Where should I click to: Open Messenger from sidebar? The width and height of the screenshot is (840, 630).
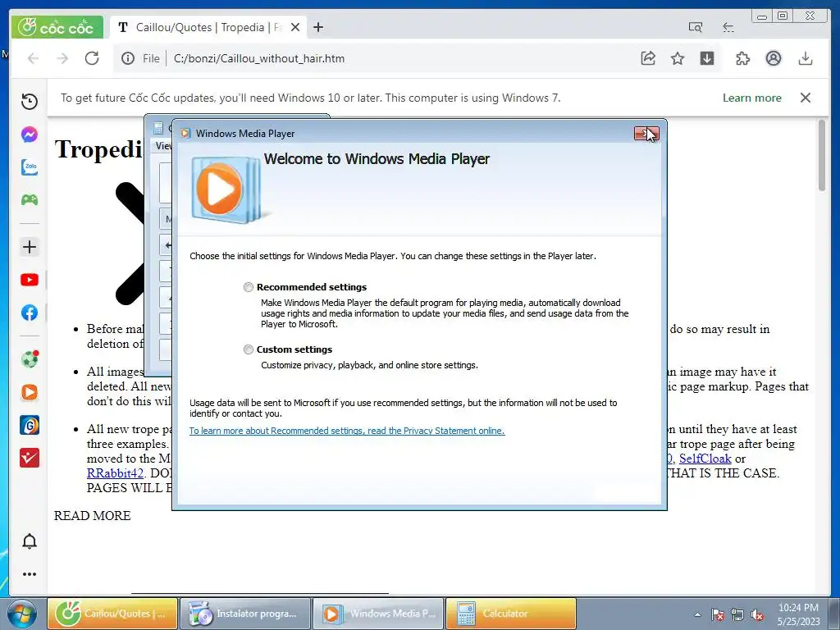pyautogui.click(x=30, y=134)
